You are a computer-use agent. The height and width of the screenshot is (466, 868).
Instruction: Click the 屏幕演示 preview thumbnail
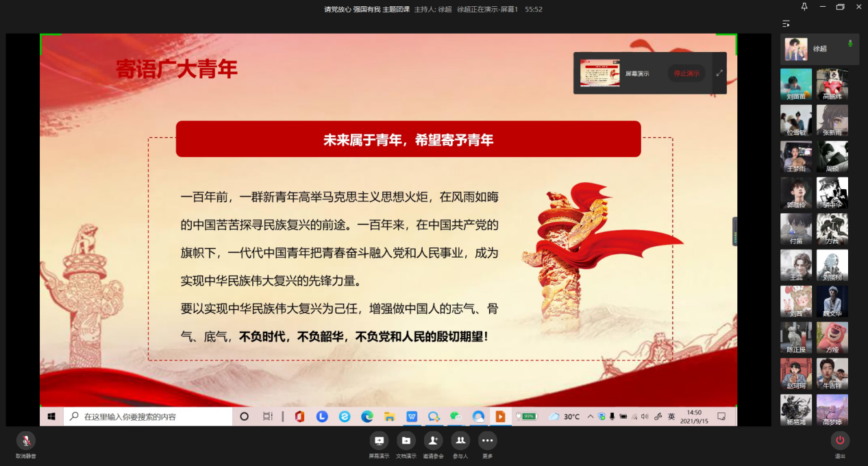[x=600, y=73]
